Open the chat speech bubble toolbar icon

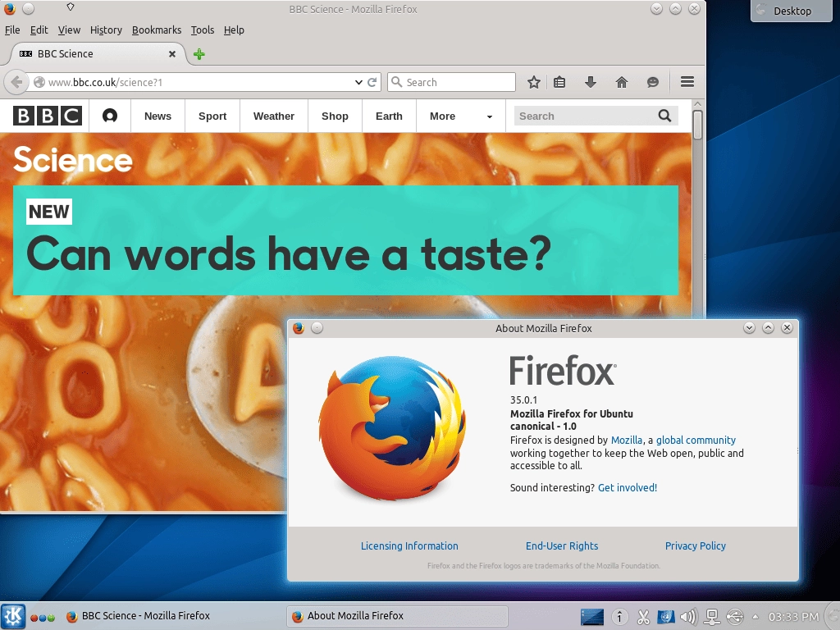[x=652, y=82]
